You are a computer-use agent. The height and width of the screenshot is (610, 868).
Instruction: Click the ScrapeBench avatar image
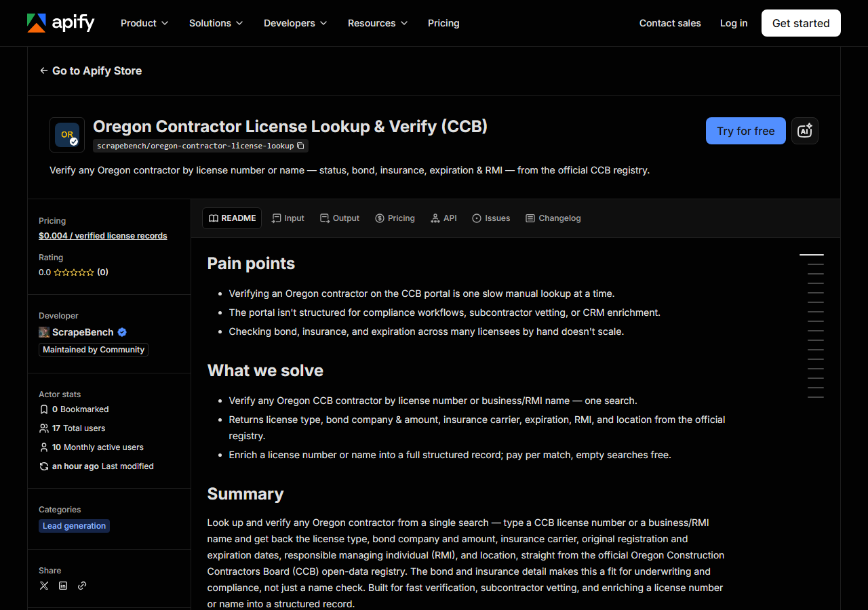point(44,332)
